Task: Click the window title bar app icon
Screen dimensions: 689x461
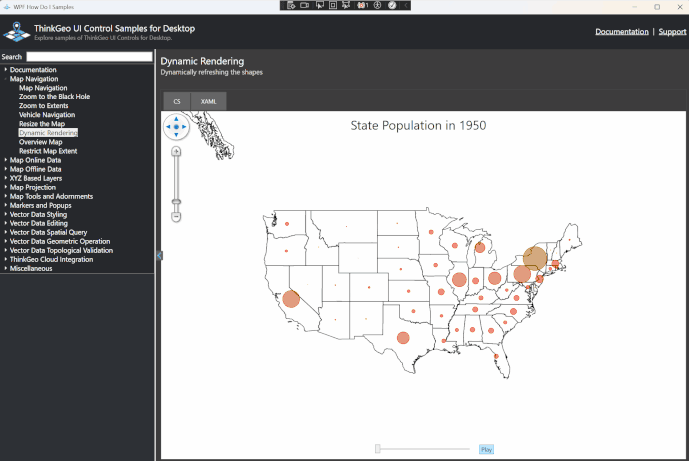Action: click(x=7, y=7)
